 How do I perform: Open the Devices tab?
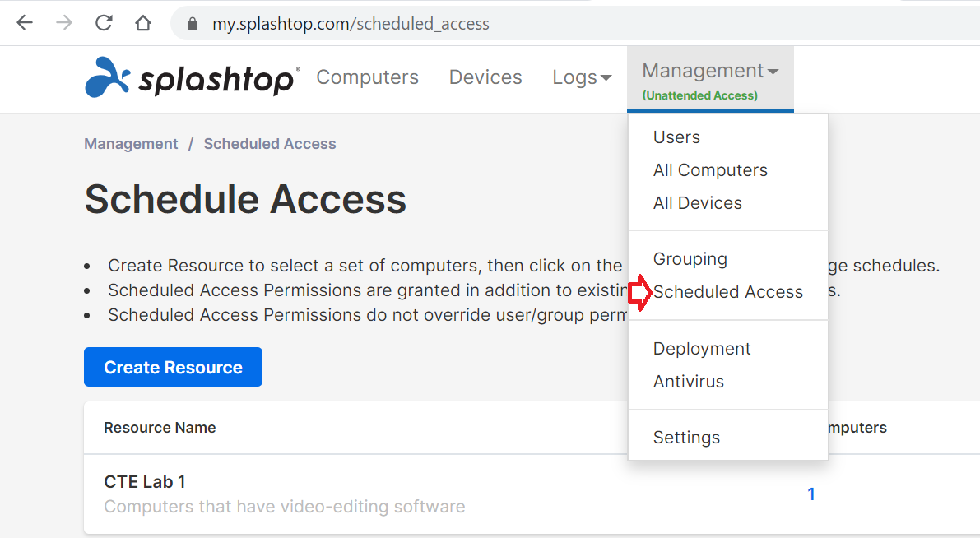tap(485, 77)
